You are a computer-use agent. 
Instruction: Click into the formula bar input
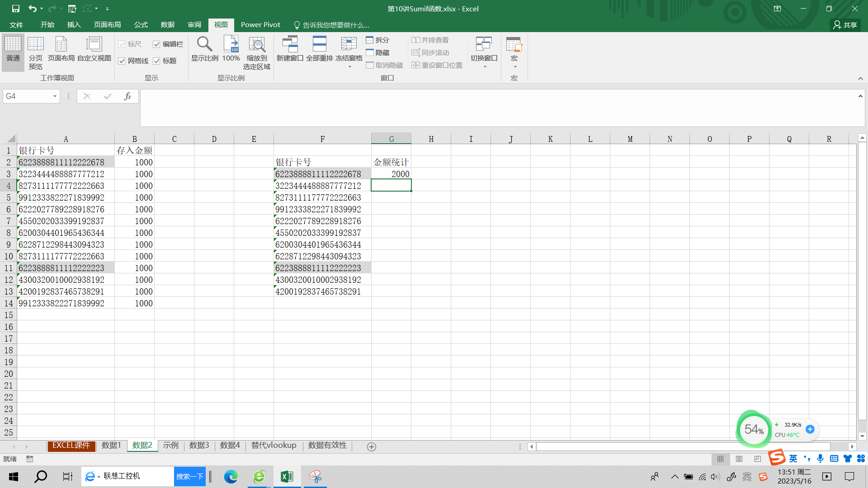pos(497,108)
